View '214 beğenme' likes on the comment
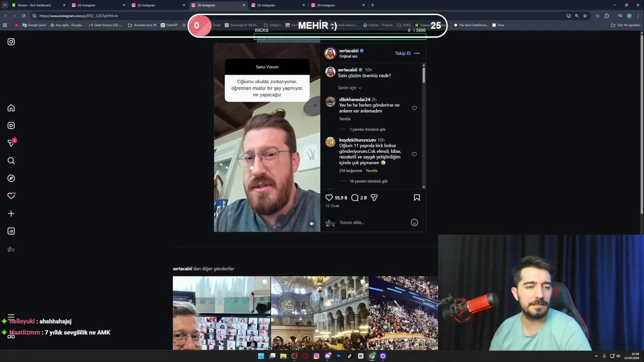The width and height of the screenshot is (644, 362). tap(351, 170)
